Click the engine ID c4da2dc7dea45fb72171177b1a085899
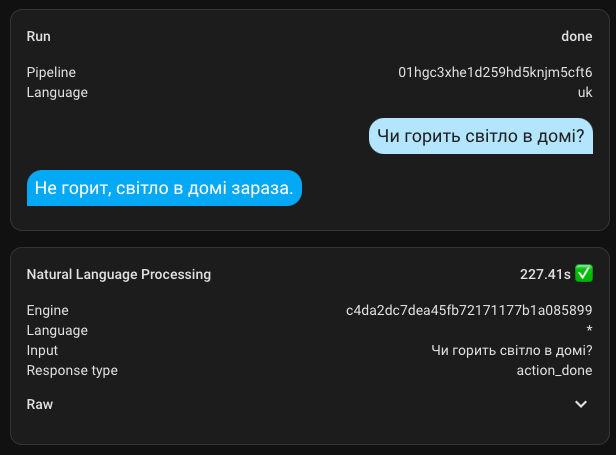This screenshot has height=455, width=616. (469, 310)
